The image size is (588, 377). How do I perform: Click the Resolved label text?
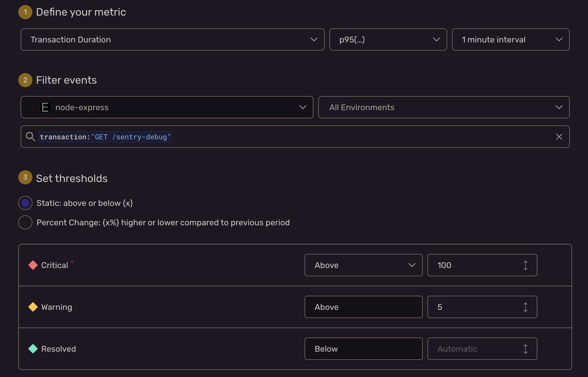tap(59, 349)
